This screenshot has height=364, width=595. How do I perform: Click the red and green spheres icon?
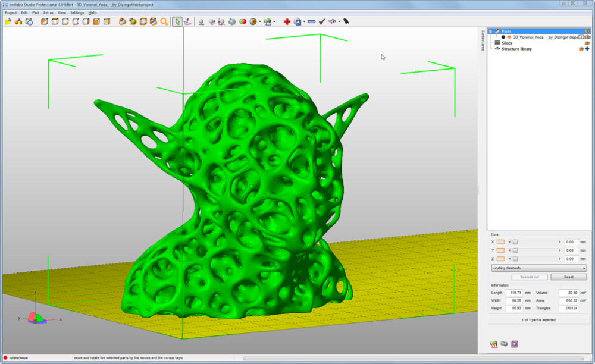(243, 21)
